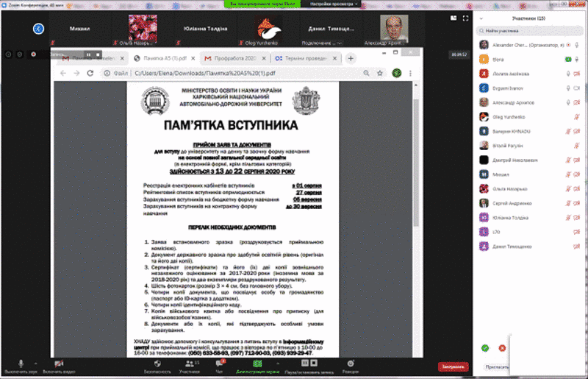Collapse the Participants panel chevron
Screen dimensions: 588x379
(x=481, y=18)
